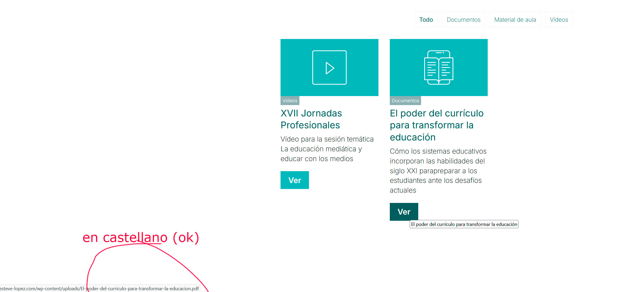The height and width of the screenshot is (292, 644).
Task: Click the red 'en castellano (ok)' annotation
Action: [141, 237]
